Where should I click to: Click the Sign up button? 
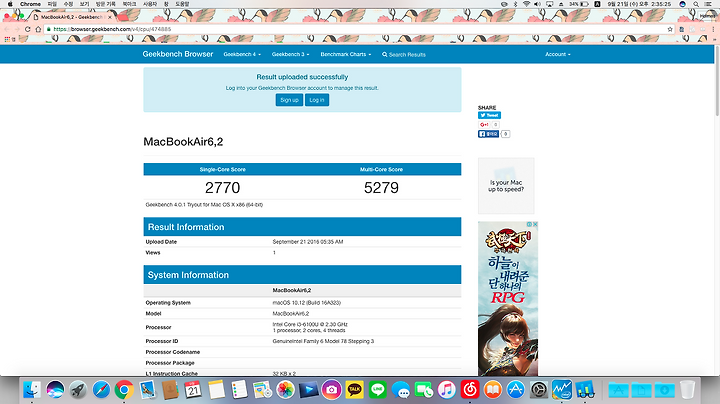(x=289, y=100)
